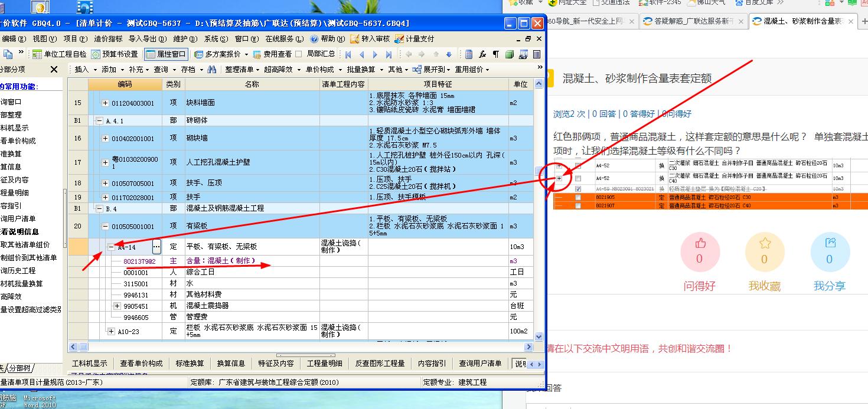Viewport: 868px width, 409px height.
Task: Go to next record arrow
Action: pyautogui.click(x=376, y=54)
